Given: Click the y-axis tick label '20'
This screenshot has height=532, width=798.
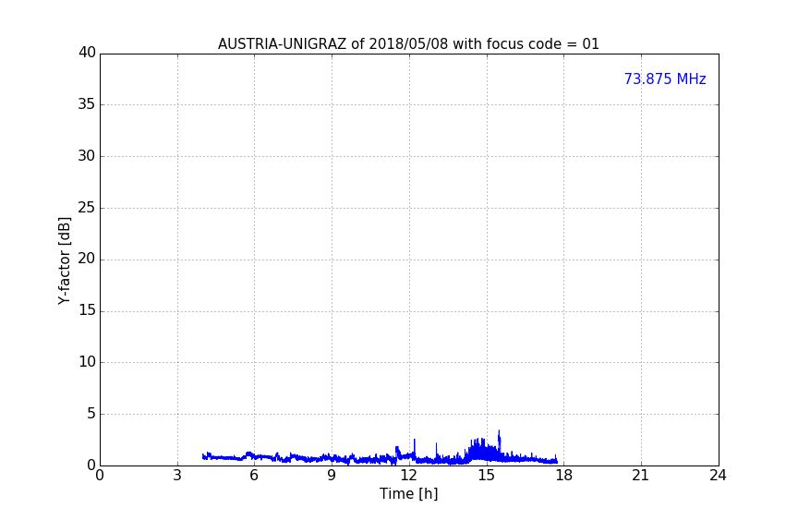Looking at the screenshot, I should [x=87, y=260].
